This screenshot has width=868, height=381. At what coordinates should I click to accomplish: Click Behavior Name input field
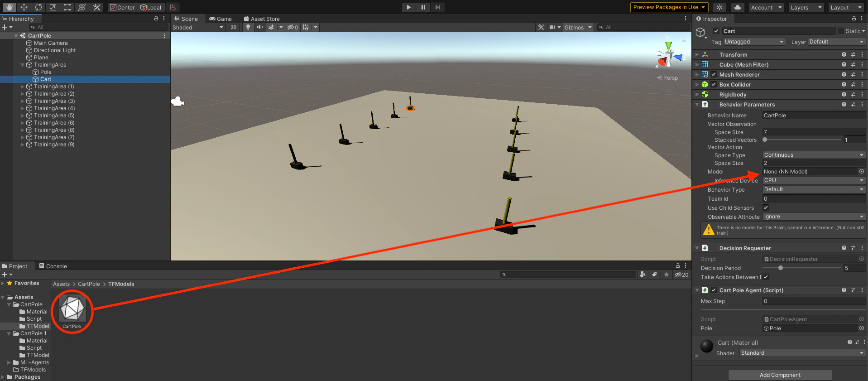tap(814, 115)
